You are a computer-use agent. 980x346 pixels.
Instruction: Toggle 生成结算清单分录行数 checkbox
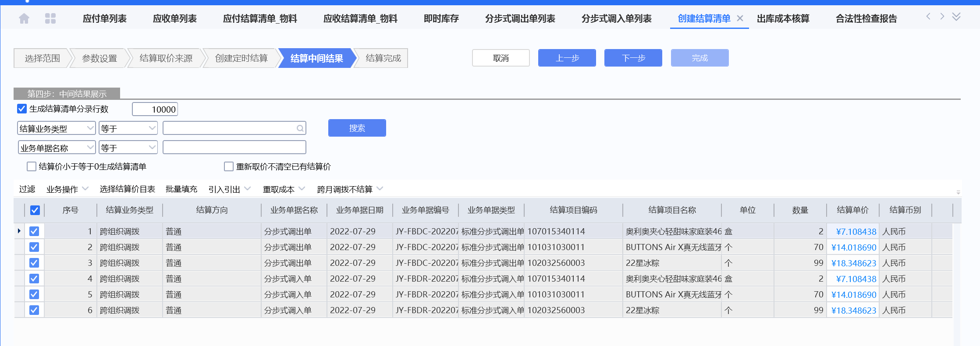click(x=22, y=109)
